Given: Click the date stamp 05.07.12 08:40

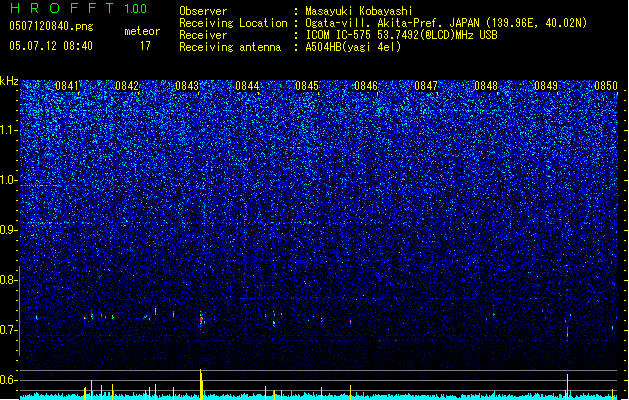Looking at the screenshot, I should (51, 46).
